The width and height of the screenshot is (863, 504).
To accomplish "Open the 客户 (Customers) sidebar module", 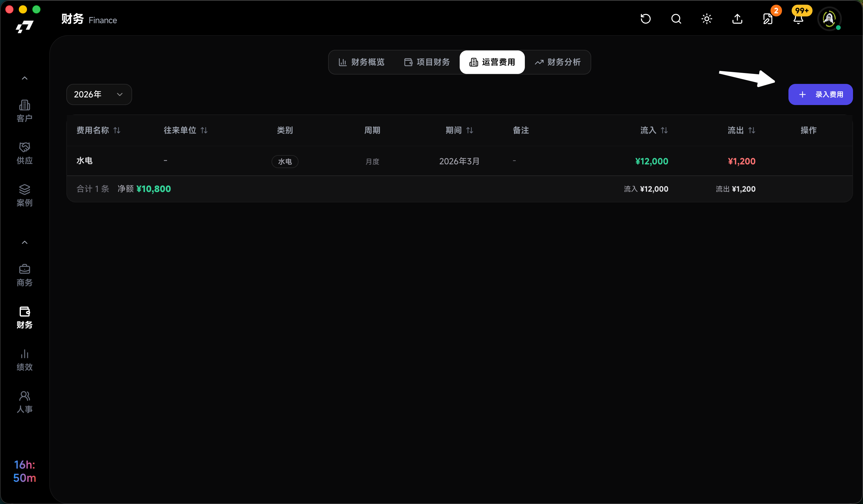I will [25, 111].
